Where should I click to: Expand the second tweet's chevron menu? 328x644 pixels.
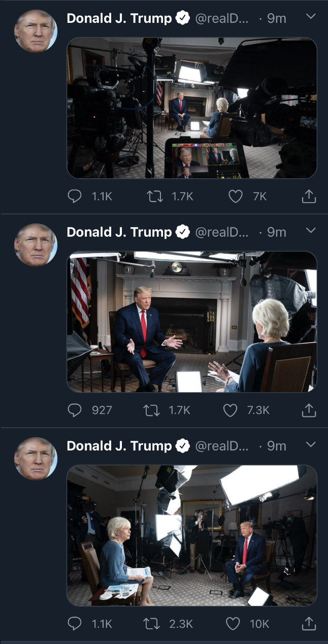click(311, 231)
